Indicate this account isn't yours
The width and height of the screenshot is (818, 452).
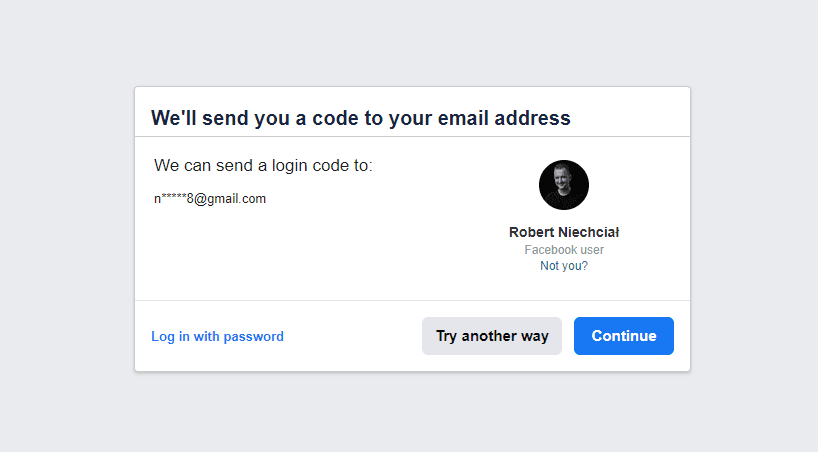564,266
